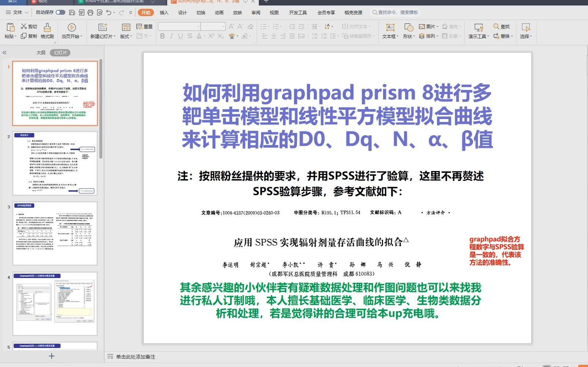588x367 pixels.
Task: Open the Developer Tools (开发工具) tab
Action: tap(298, 12)
